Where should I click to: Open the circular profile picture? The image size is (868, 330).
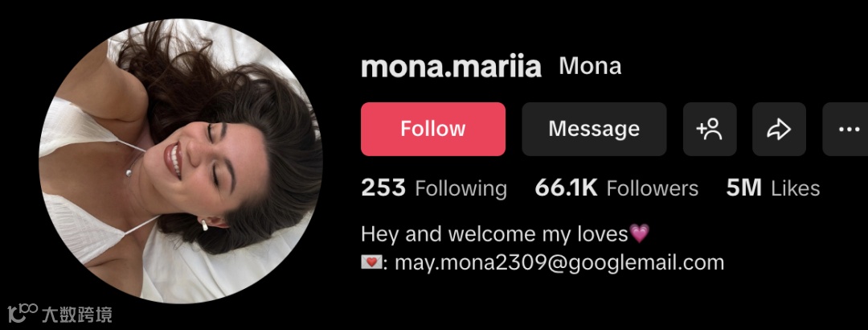click(x=181, y=161)
